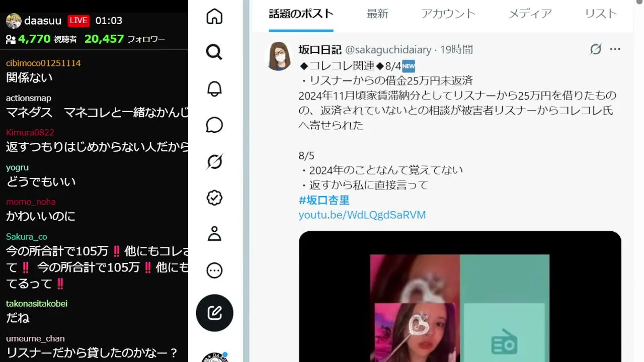This screenshot has height=362, width=644.
Task: Click the daasuu streamer name
Action: click(43, 21)
